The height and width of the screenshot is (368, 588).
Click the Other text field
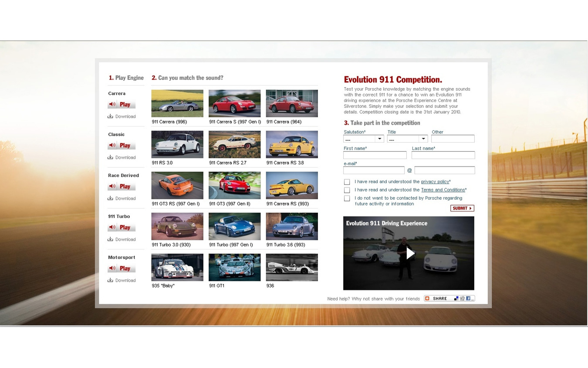(x=453, y=139)
